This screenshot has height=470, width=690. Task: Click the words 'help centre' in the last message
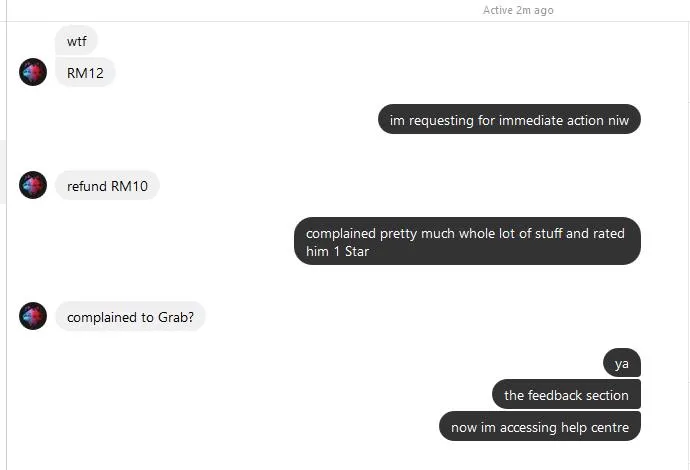point(597,427)
